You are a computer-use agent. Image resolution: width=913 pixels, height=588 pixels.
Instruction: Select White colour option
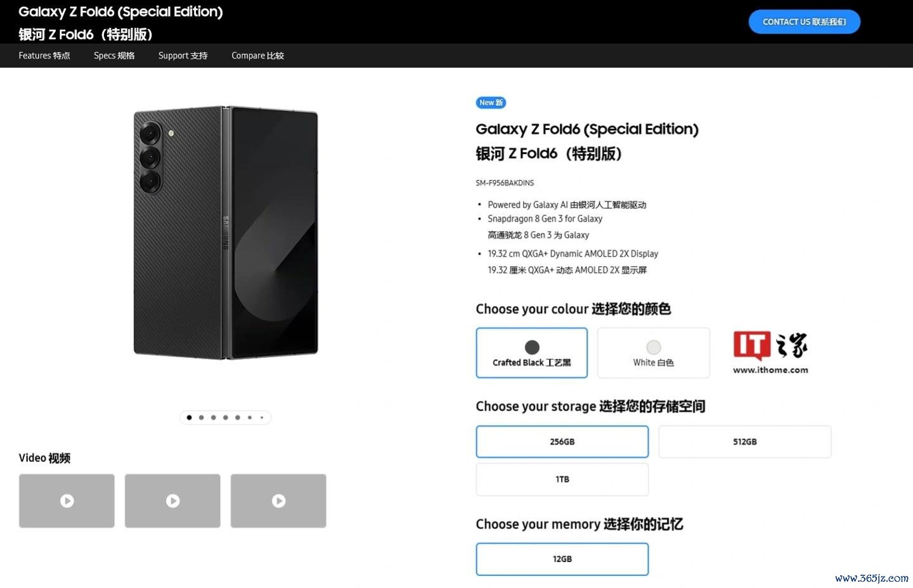click(x=653, y=353)
